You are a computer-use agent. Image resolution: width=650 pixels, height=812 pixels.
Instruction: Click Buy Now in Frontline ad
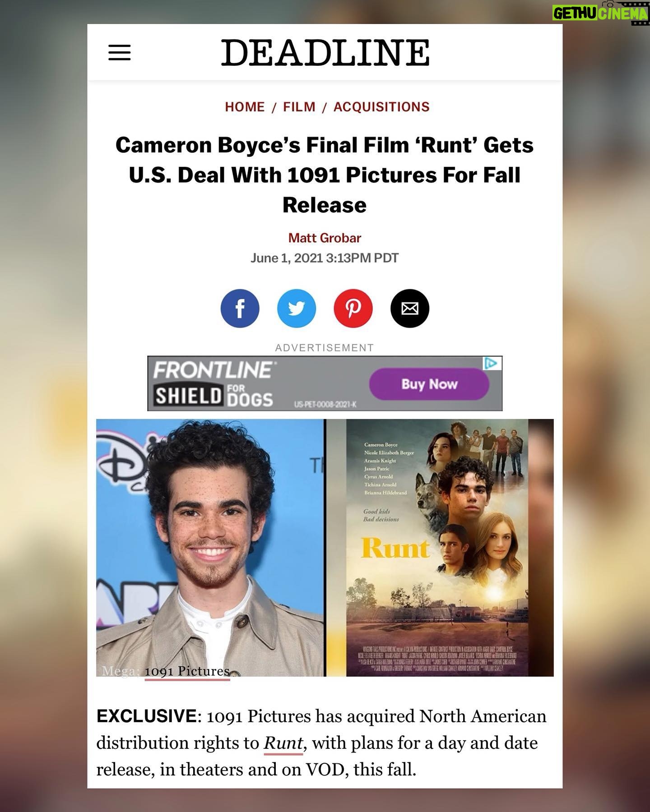[429, 384]
